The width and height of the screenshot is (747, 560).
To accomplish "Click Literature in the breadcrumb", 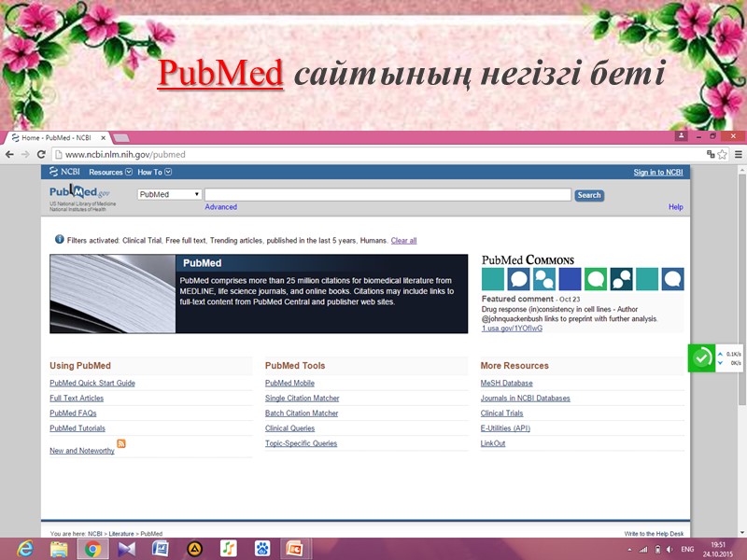I will pos(121,533).
